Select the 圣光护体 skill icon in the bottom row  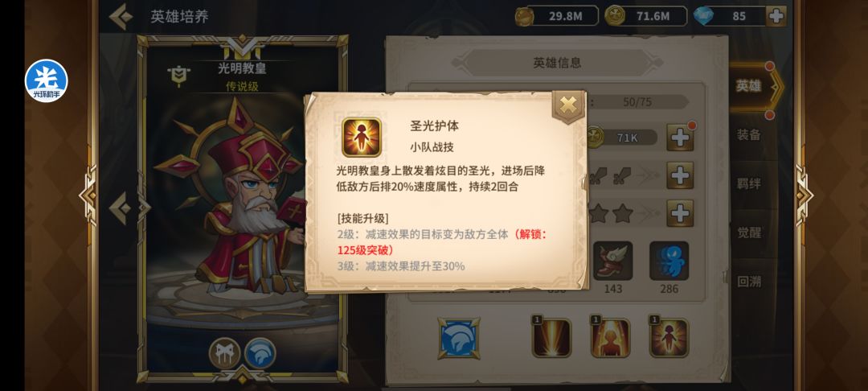click(669, 337)
